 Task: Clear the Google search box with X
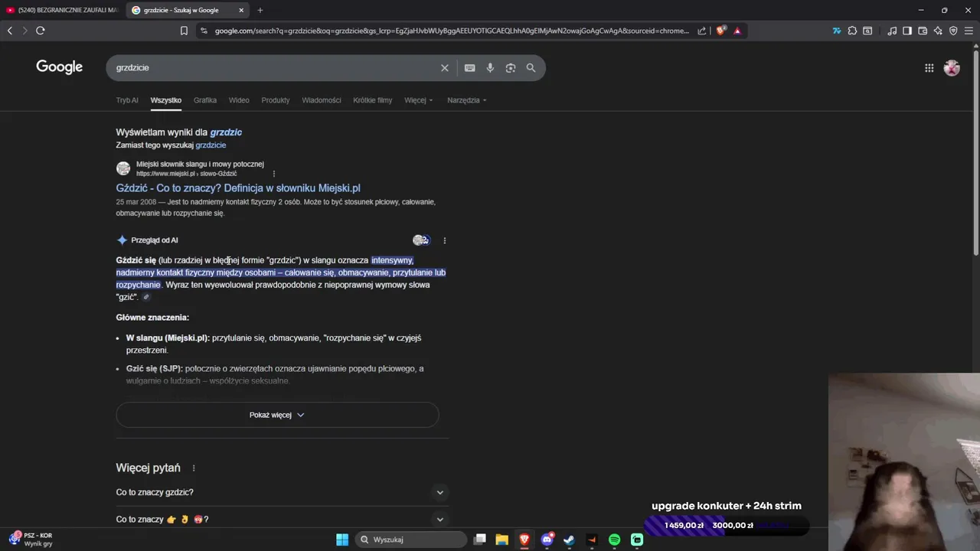tap(445, 68)
